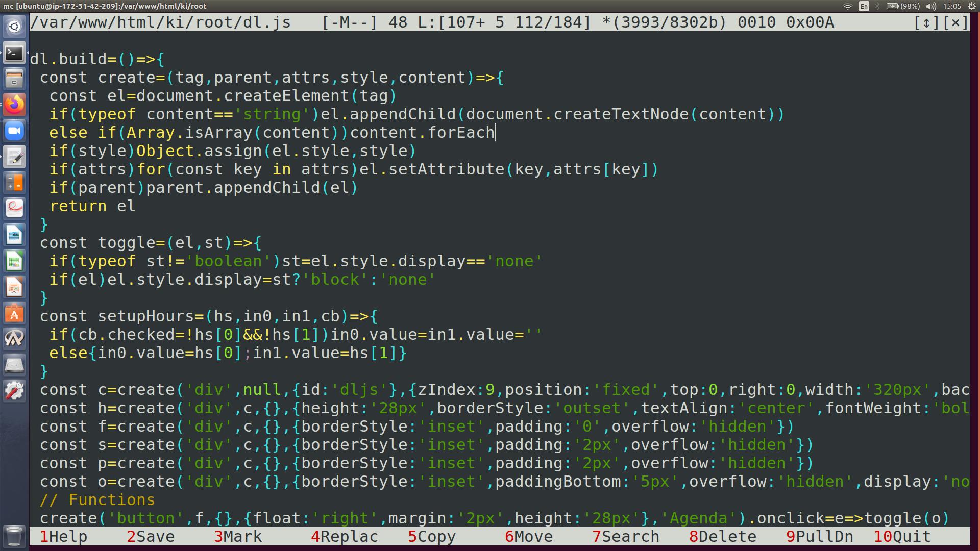Open the sound volume indicator
The height and width of the screenshot is (551, 980).
[931, 6]
